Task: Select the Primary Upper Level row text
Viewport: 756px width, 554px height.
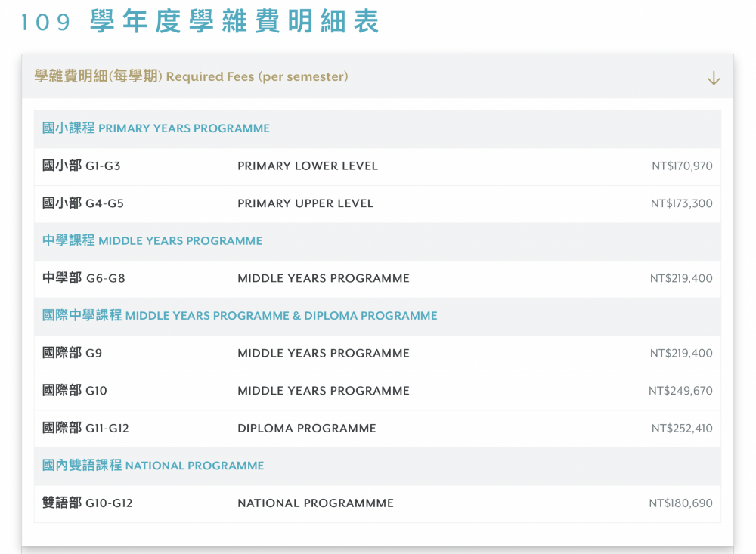Action: click(305, 203)
